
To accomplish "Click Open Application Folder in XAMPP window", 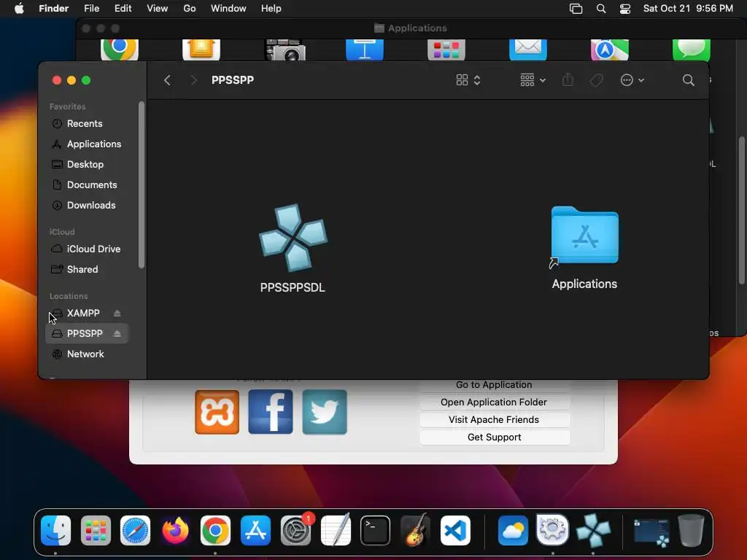I will [x=494, y=402].
